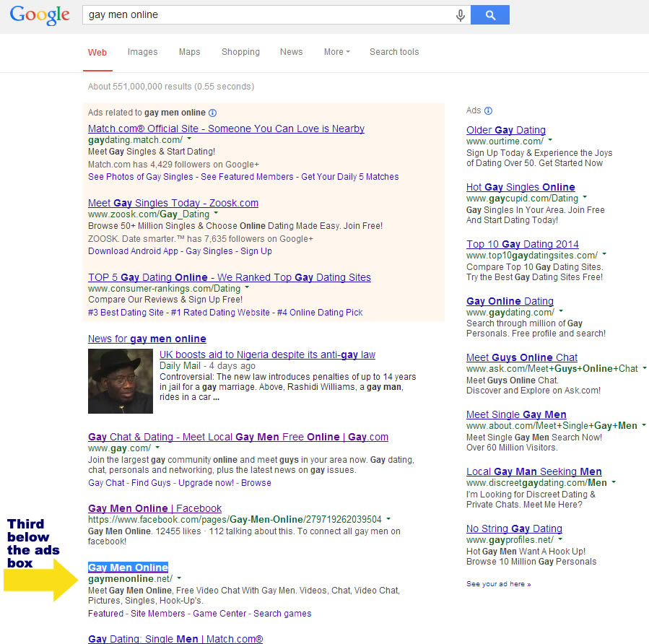Screen dimensions: 649x644
Task: Open 'Gay Online Dating' sidebar ad
Action: [510, 301]
